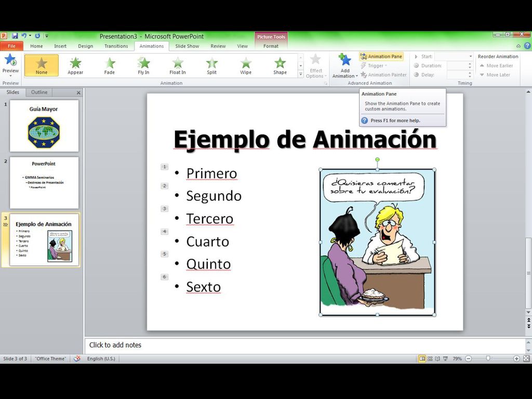Viewport: 532px width, 399px height.
Task: Open the Transitions ribbon tab
Action: click(x=116, y=46)
